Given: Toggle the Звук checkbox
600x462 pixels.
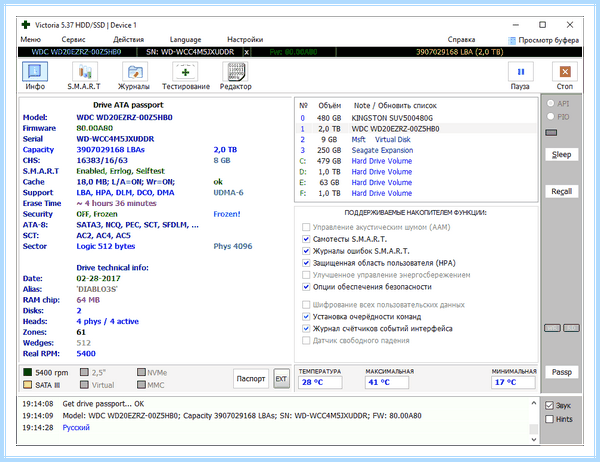Looking at the screenshot, I should tap(549, 405).
